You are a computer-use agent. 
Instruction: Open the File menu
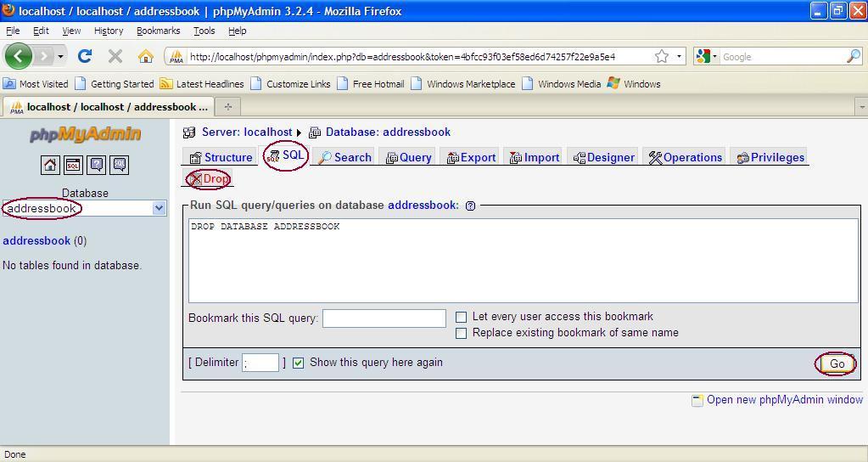pyautogui.click(x=13, y=31)
